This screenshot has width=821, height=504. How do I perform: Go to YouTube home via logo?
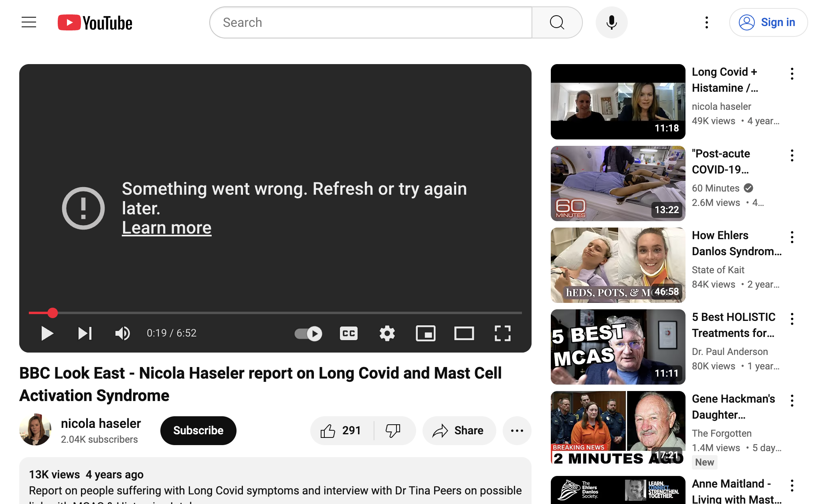pyautogui.click(x=95, y=23)
